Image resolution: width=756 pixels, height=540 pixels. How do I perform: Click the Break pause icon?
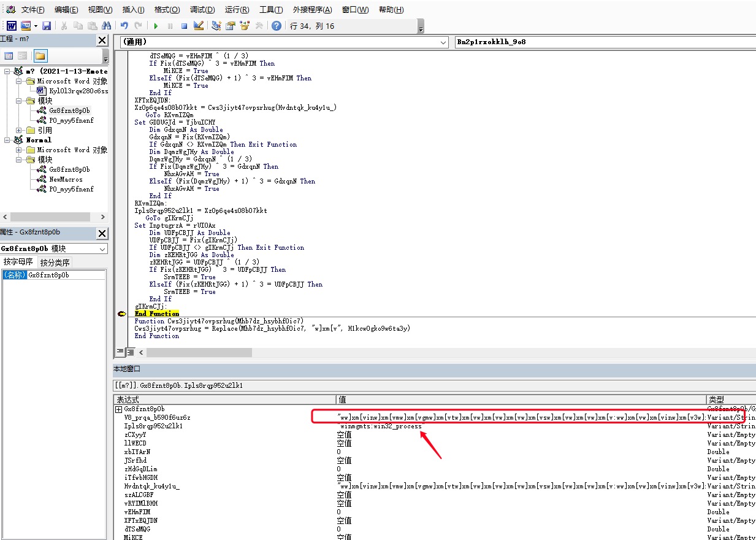pos(170,26)
